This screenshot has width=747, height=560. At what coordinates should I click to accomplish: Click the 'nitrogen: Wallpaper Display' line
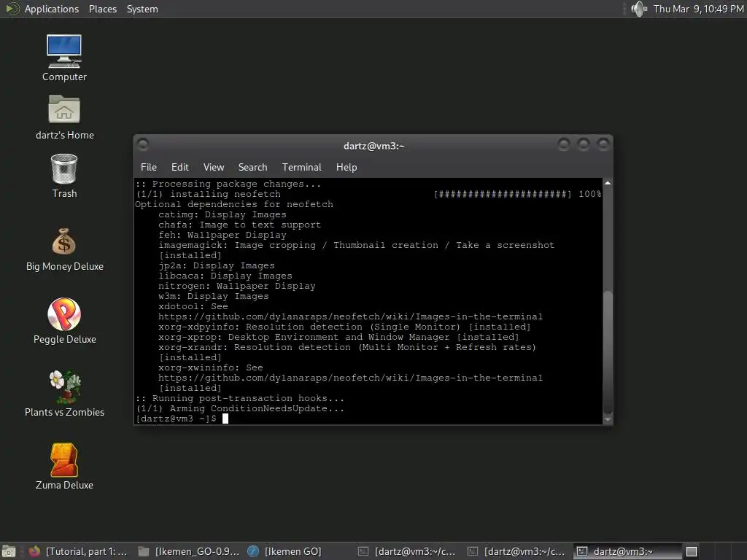[237, 286]
